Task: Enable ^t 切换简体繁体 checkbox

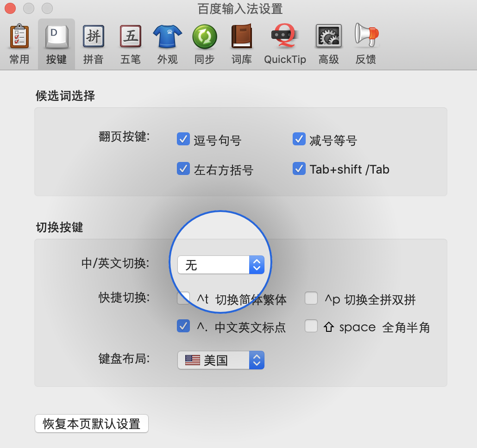Action: coord(183,298)
